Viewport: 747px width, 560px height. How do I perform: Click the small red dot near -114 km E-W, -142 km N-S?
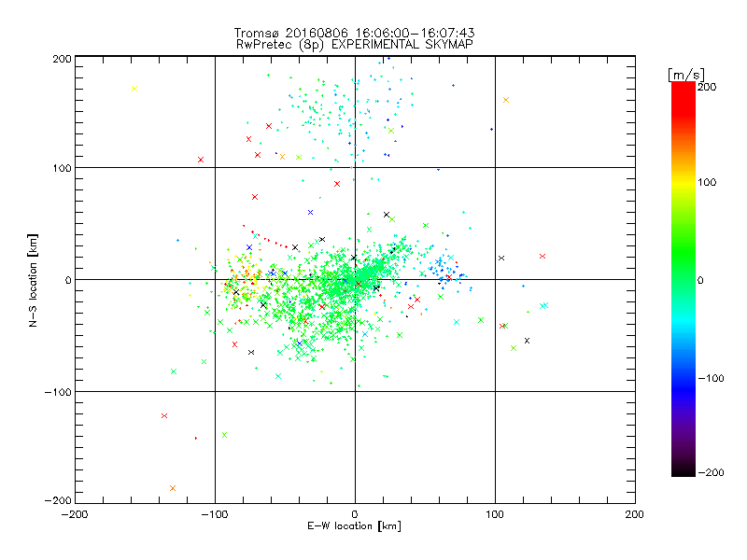coord(196,438)
